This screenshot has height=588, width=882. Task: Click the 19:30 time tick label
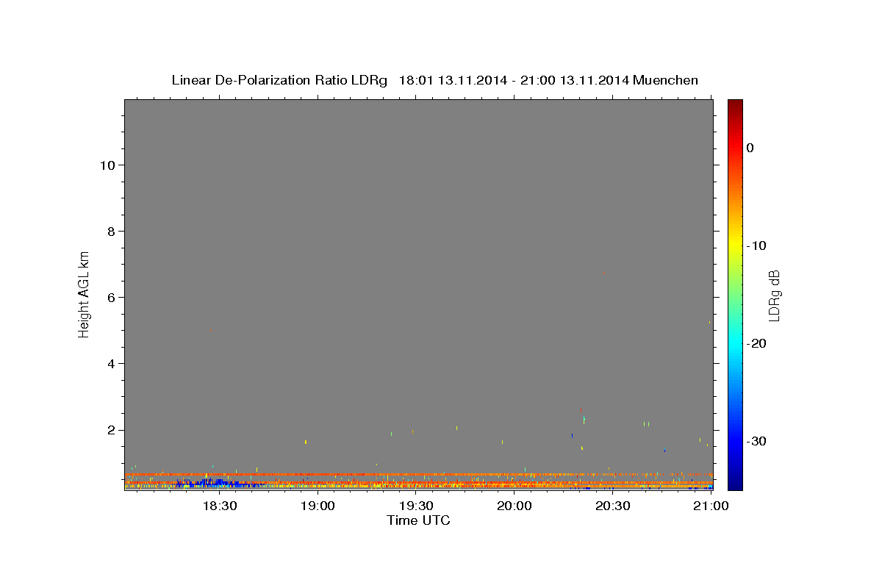point(416,506)
